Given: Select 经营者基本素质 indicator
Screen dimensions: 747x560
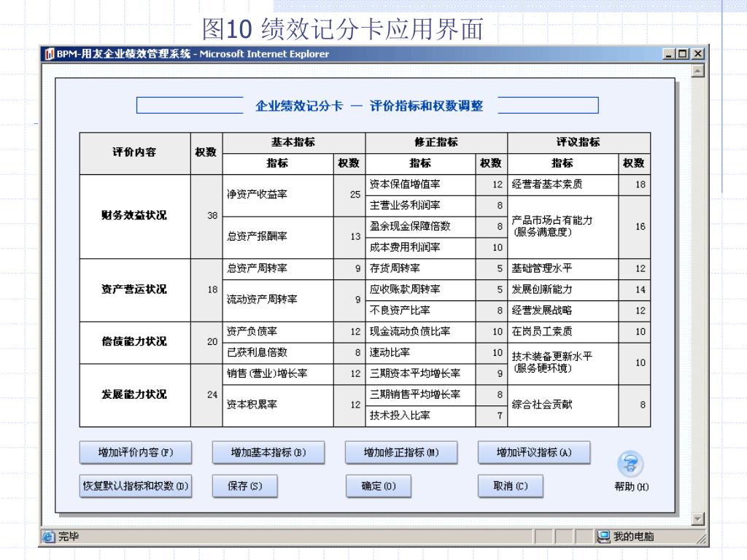Looking at the screenshot, I should click(x=562, y=184).
